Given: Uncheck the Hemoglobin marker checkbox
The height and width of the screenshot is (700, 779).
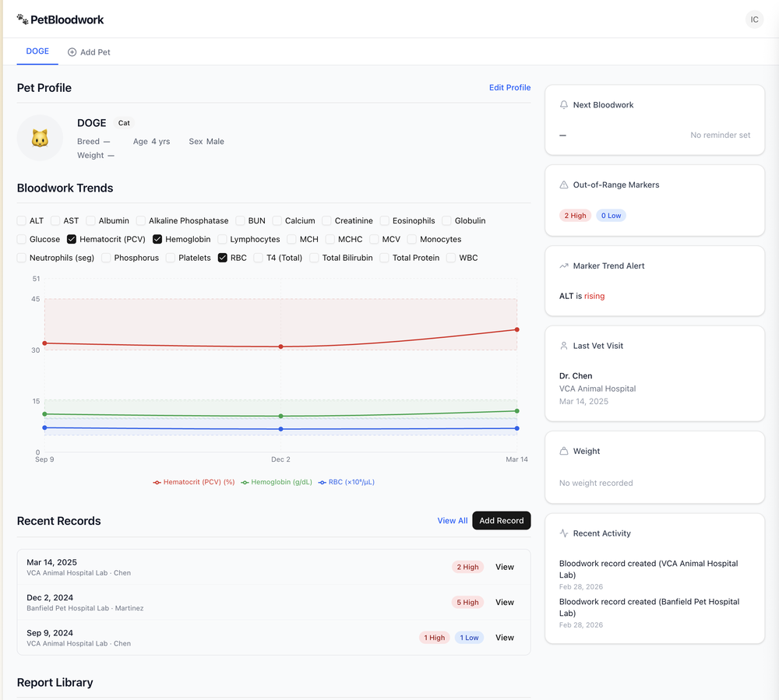Looking at the screenshot, I should pos(157,239).
